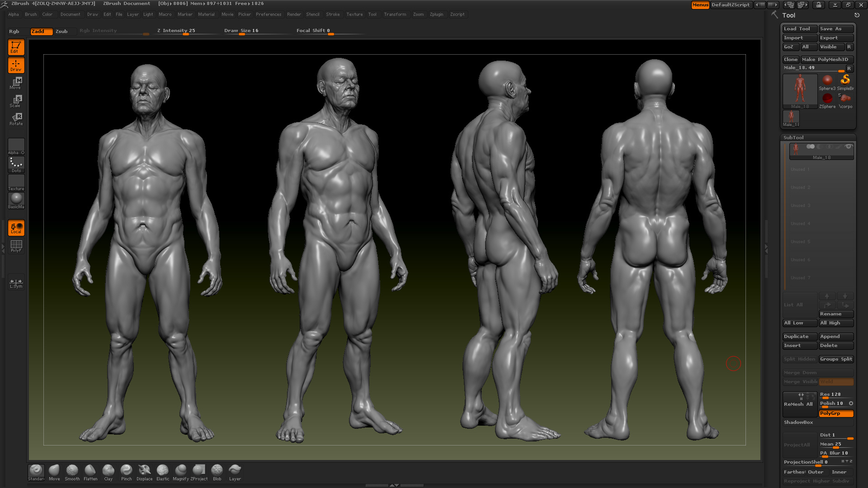868x488 pixels.
Task: Toggle Local transformations button
Action: tap(16, 228)
